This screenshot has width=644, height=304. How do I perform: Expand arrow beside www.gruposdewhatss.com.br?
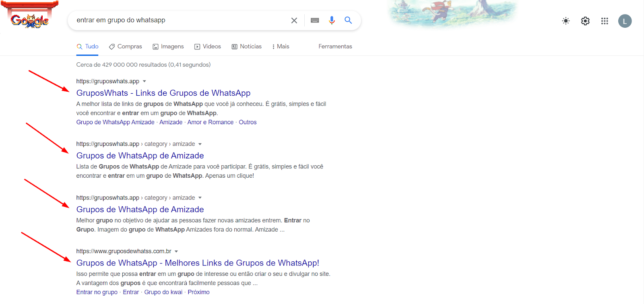[x=176, y=251]
